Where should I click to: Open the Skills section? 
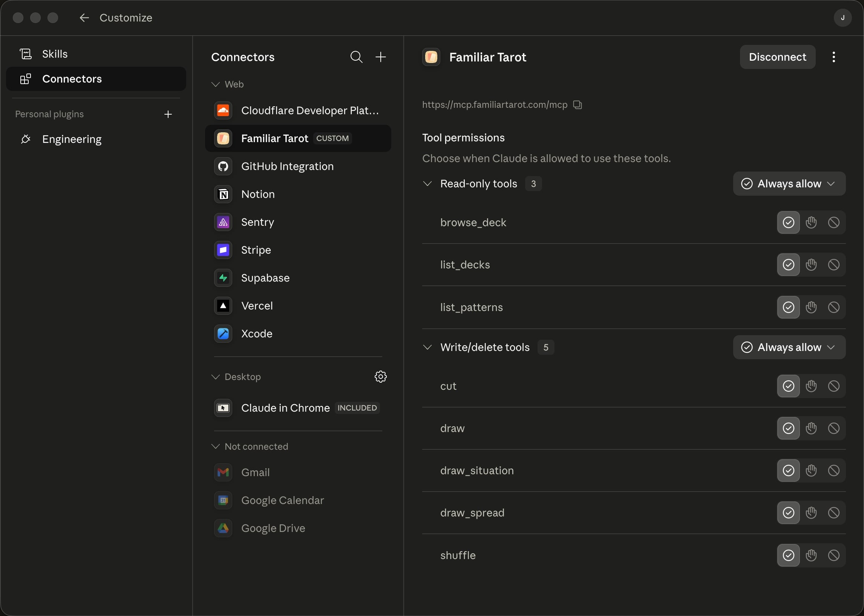[x=96, y=54]
